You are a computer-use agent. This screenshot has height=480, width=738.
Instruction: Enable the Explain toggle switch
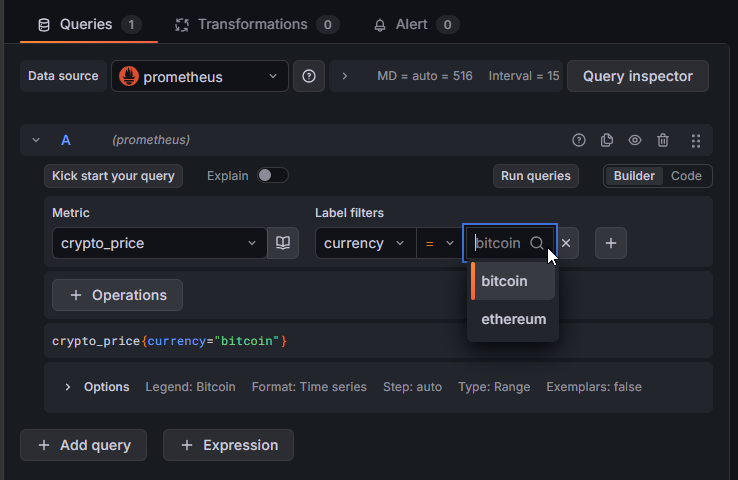272,176
